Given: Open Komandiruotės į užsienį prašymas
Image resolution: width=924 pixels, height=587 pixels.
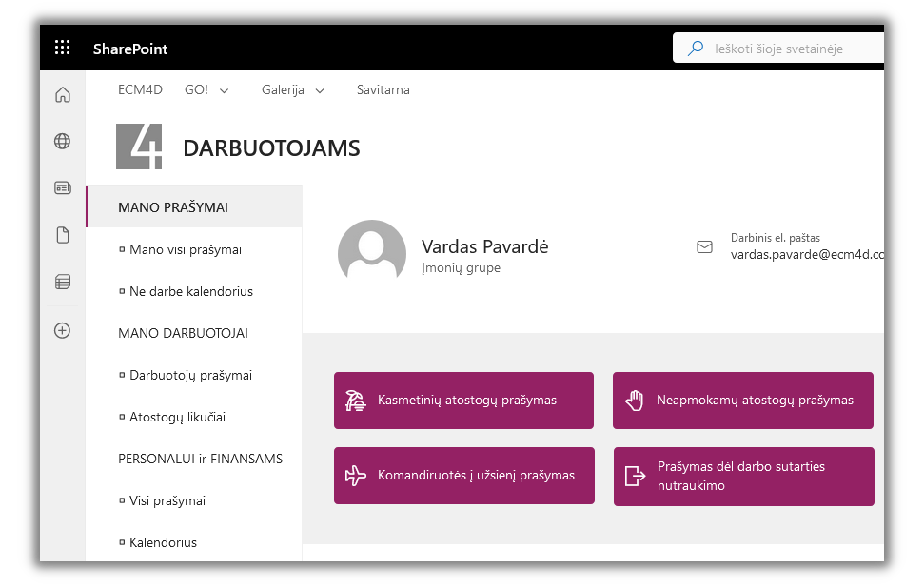Looking at the screenshot, I should [x=463, y=476].
